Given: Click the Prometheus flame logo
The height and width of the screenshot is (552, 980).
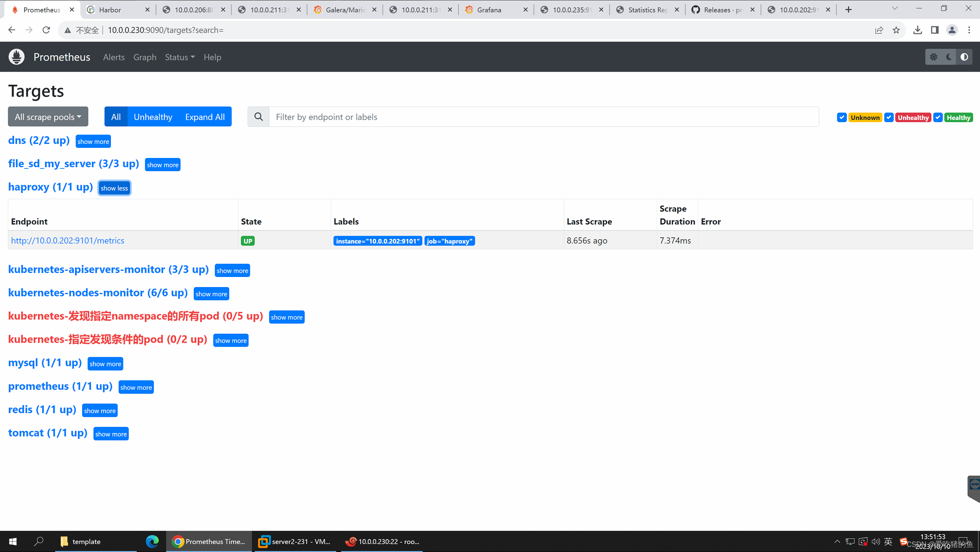Looking at the screenshot, I should [x=16, y=57].
